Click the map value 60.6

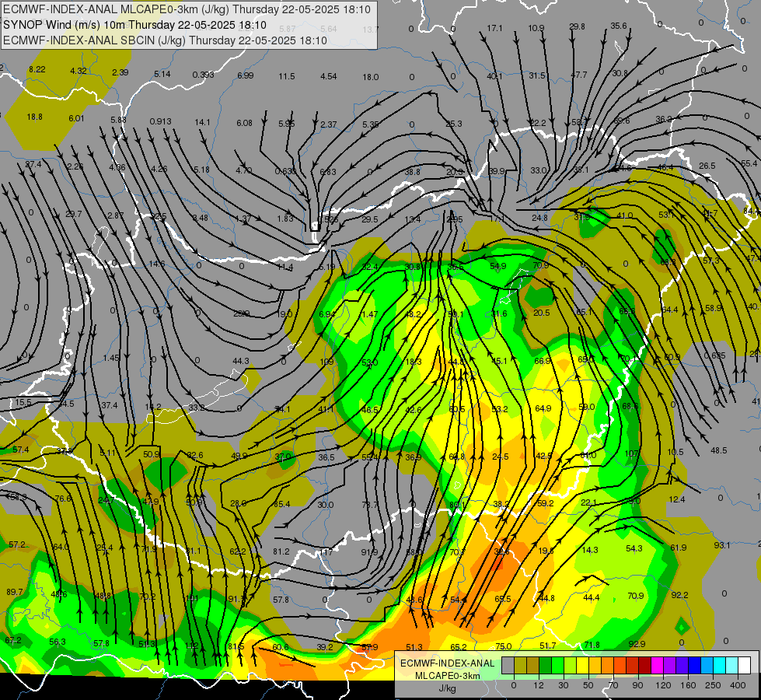pos(280,647)
